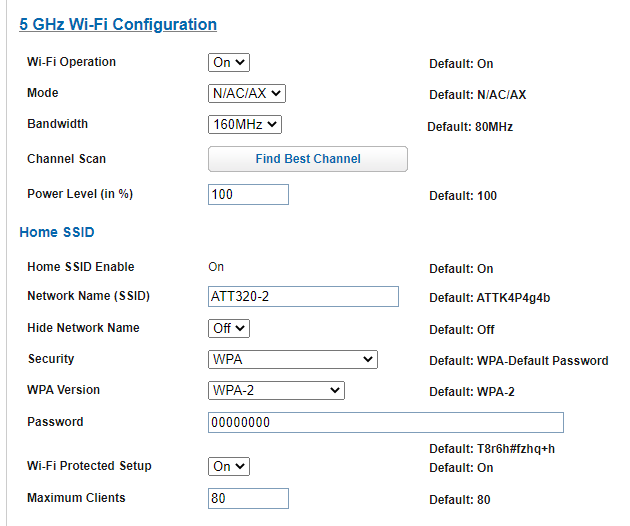
Task: Click into the Password field
Action: click(x=386, y=423)
